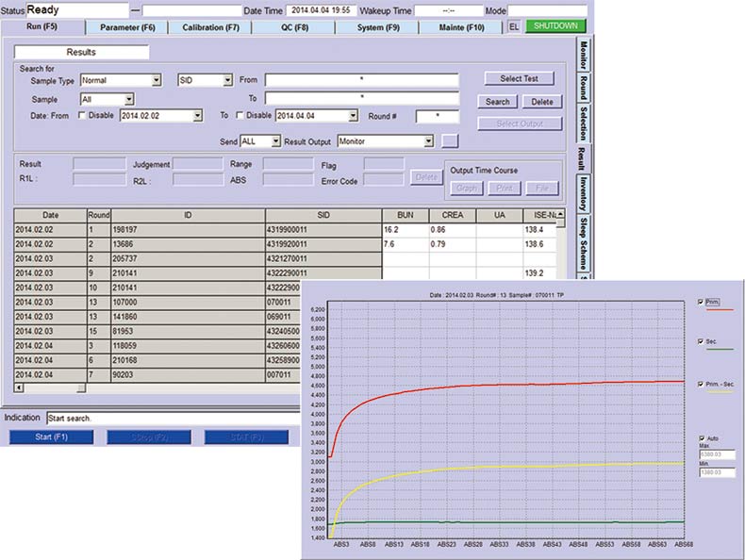The width and height of the screenshot is (745, 560).
Task: Uncheck the Auto scale checkbox
Action: tap(701, 438)
